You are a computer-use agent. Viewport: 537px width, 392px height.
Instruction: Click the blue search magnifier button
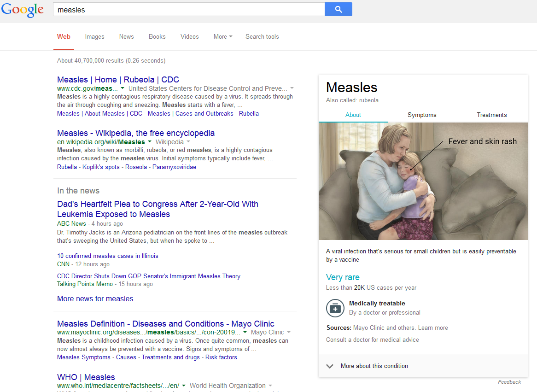pyautogui.click(x=339, y=9)
